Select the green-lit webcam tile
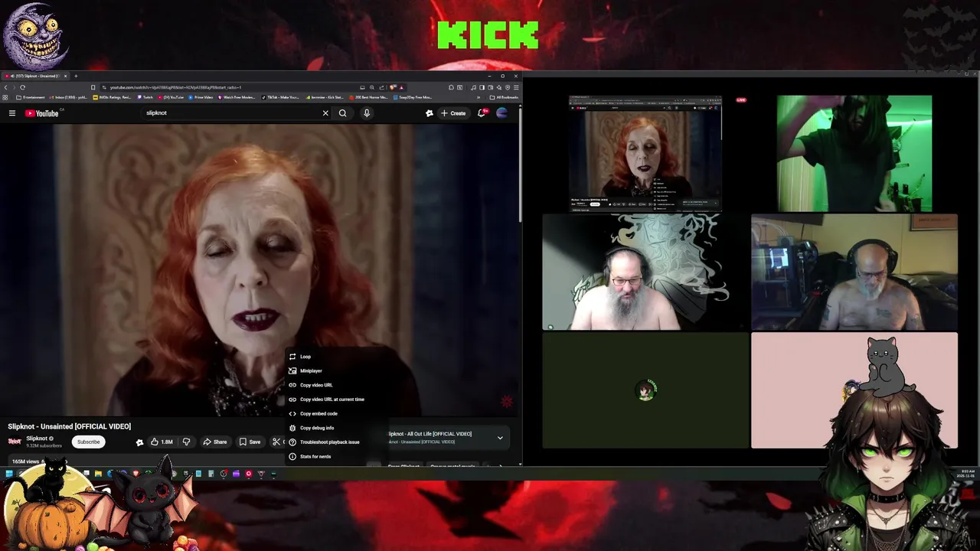The image size is (980, 551). (854, 153)
